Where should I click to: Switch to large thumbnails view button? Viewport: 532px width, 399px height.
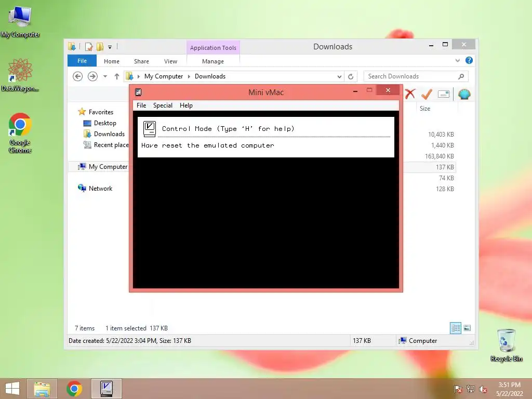click(467, 328)
